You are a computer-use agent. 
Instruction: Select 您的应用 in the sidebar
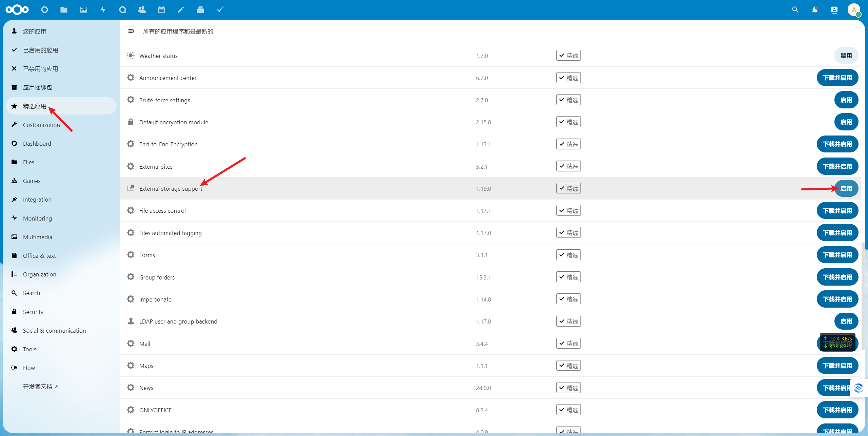pos(61,31)
